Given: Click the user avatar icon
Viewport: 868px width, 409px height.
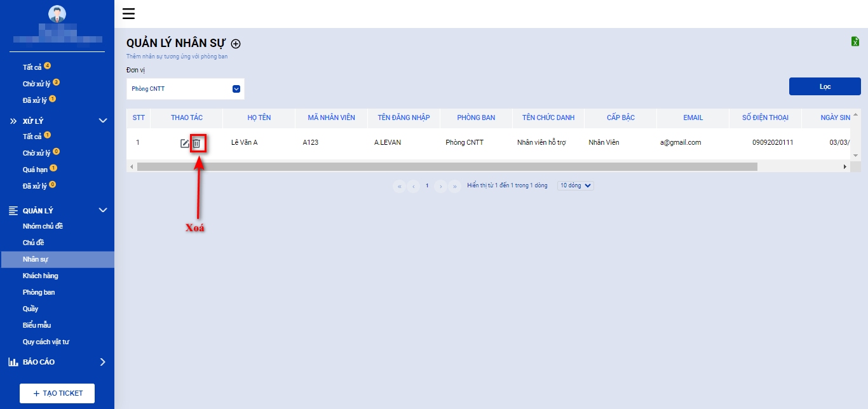Looking at the screenshot, I should tap(57, 14).
